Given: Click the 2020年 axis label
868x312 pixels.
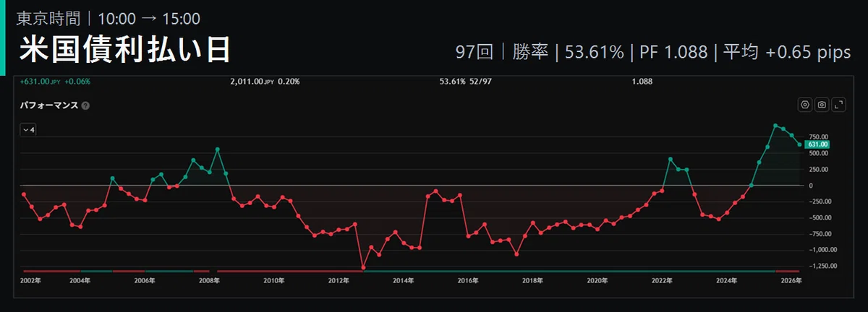Looking at the screenshot, I should pos(597,280).
